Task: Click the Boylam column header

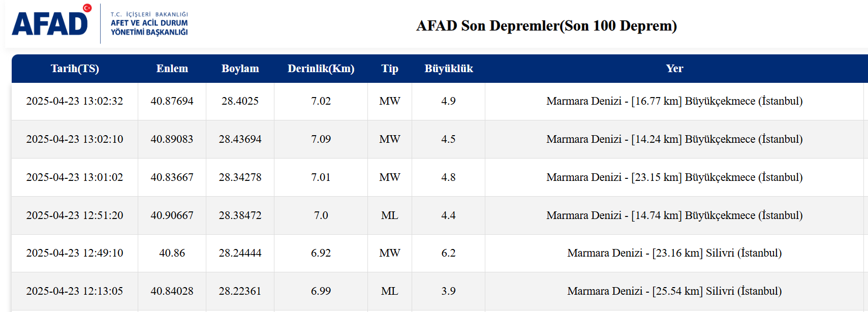Action: tap(240, 69)
